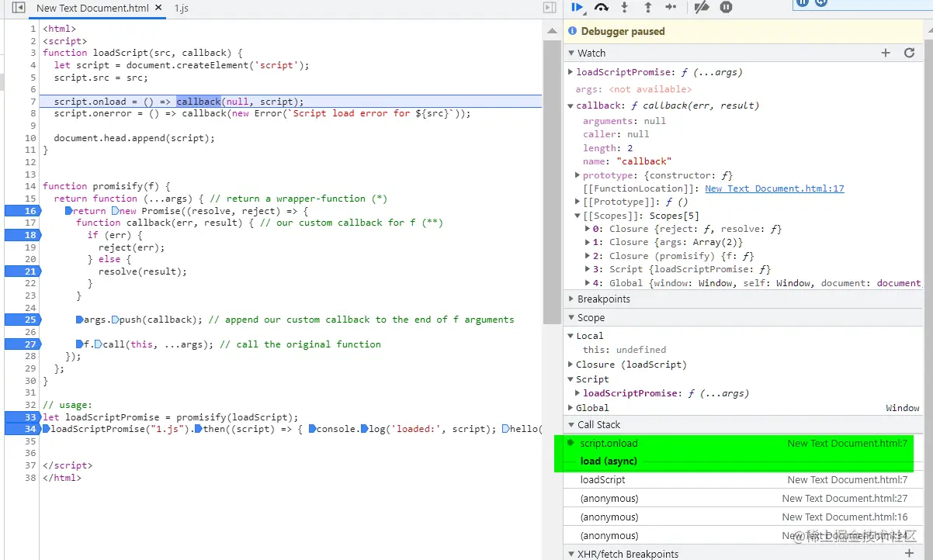Expand scope 0: Closure {reject, resolve}
This screenshot has height=560, width=933.
(587, 229)
